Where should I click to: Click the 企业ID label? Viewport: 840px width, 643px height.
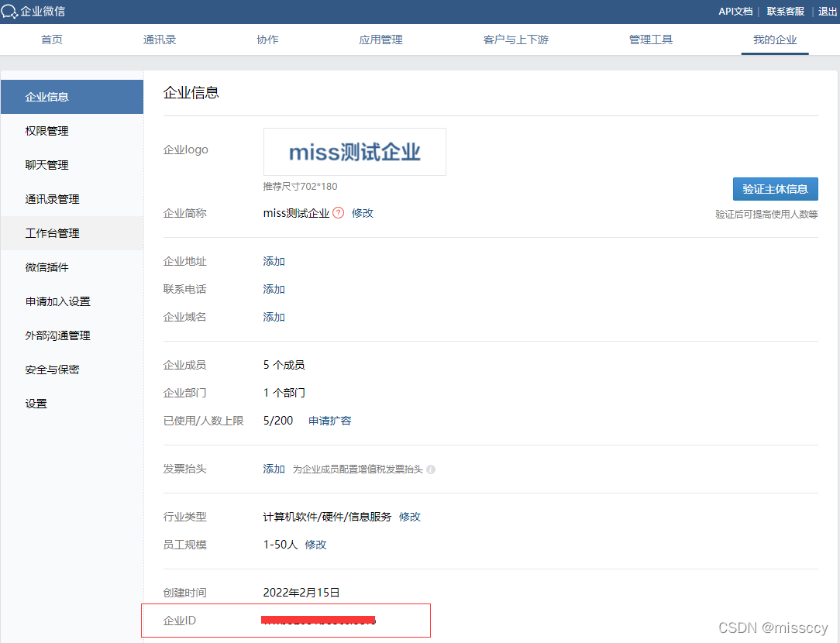click(x=180, y=621)
